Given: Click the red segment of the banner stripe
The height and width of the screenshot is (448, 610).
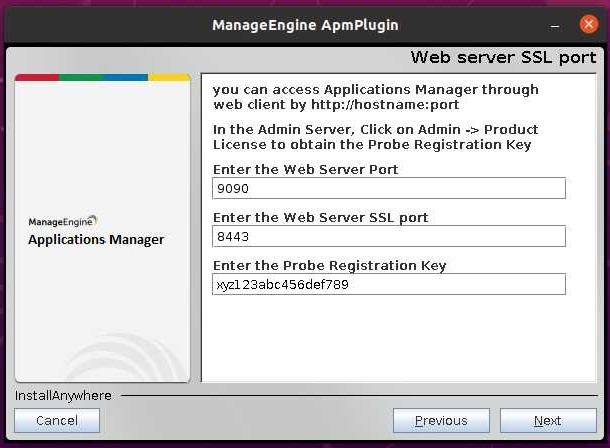Looking at the screenshot, I should coord(37,77).
